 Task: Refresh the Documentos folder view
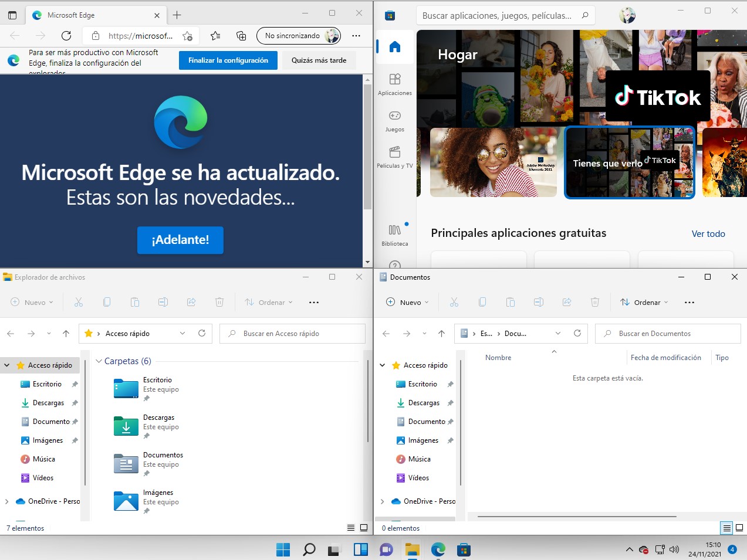point(577,333)
